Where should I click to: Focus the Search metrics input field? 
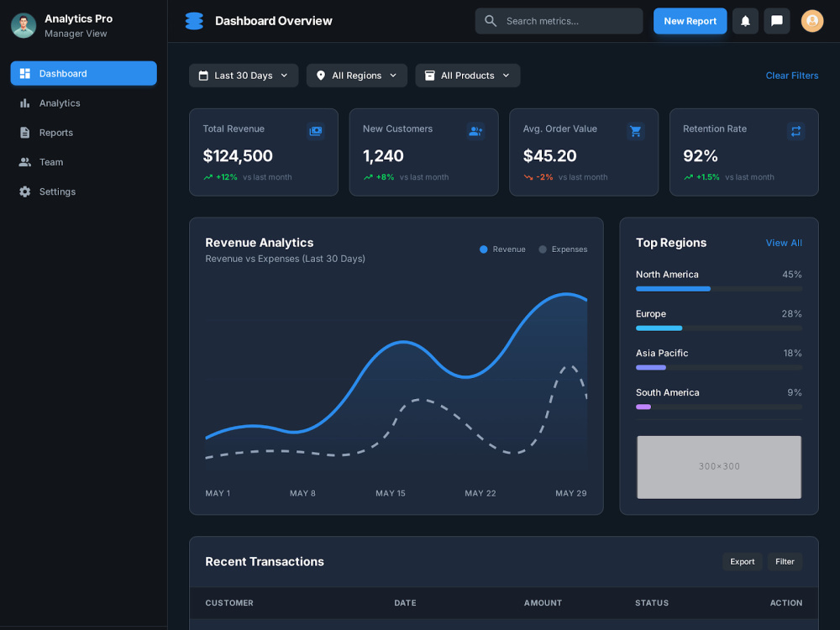(x=559, y=21)
